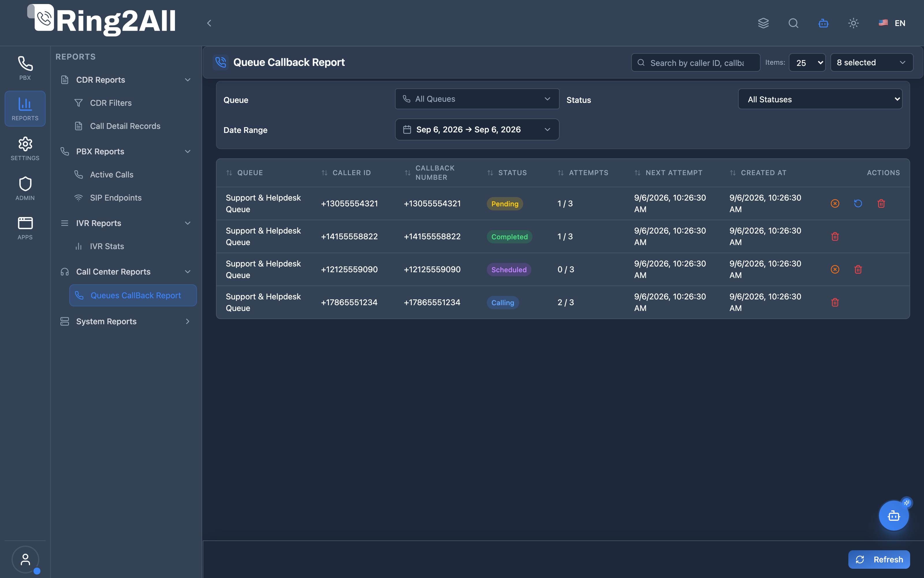Image resolution: width=924 pixels, height=578 pixels.
Task: Delete the Completed callback +14155558822
Action: [835, 236]
